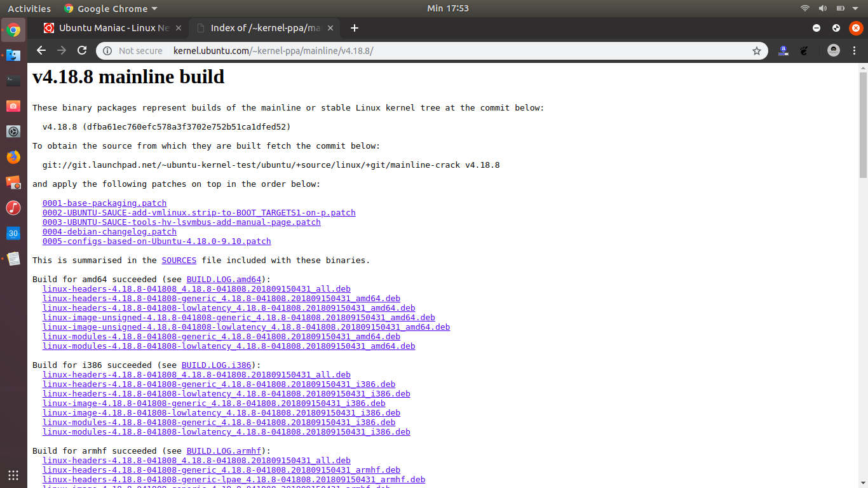Download linux-image lowlatency i386.deb

(x=221, y=413)
